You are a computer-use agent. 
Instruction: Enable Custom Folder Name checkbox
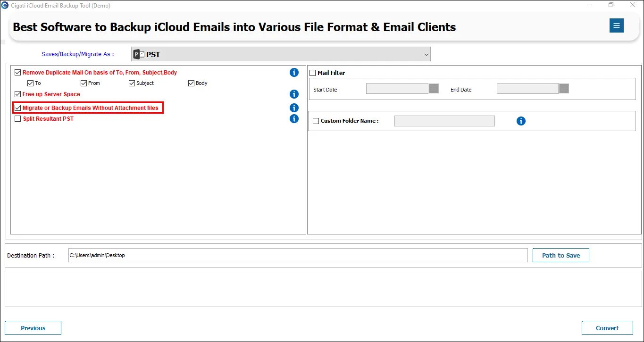click(x=316, y=121)
